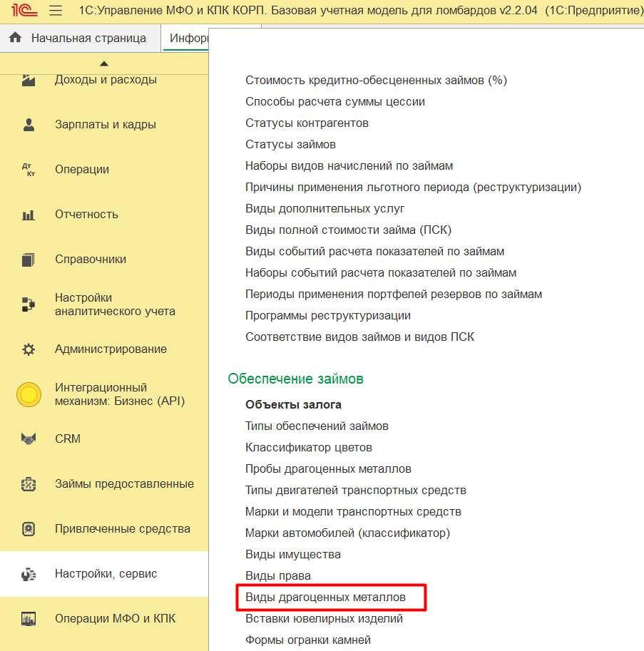
Task: Click the Настройки, сервис icon
Action: pos(29,574)
